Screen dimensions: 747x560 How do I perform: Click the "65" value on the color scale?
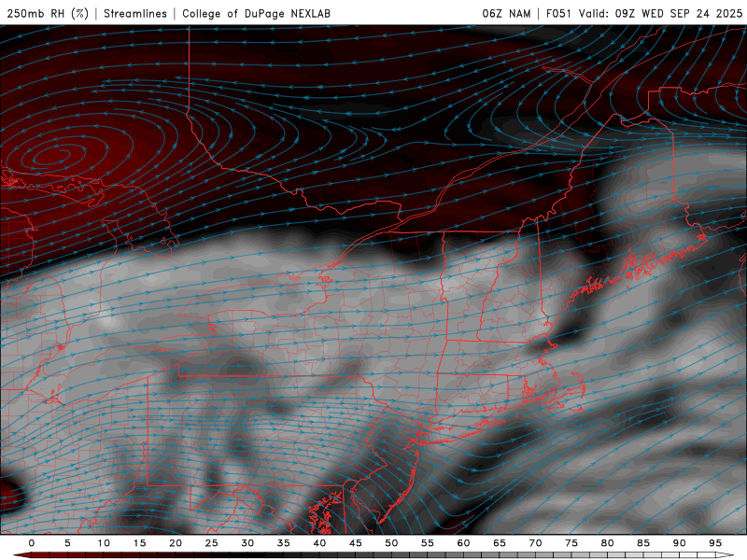click(x=500, y=543)
